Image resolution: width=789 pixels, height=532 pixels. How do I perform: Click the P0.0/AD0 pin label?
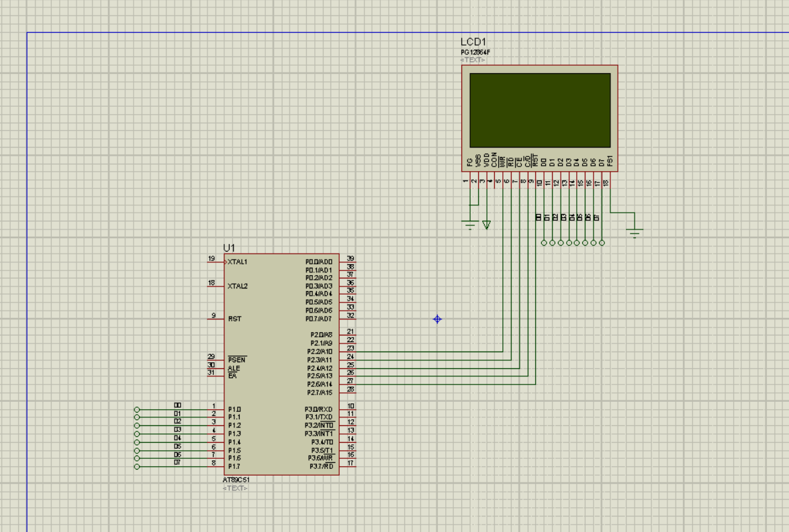(x=319, y=262)
